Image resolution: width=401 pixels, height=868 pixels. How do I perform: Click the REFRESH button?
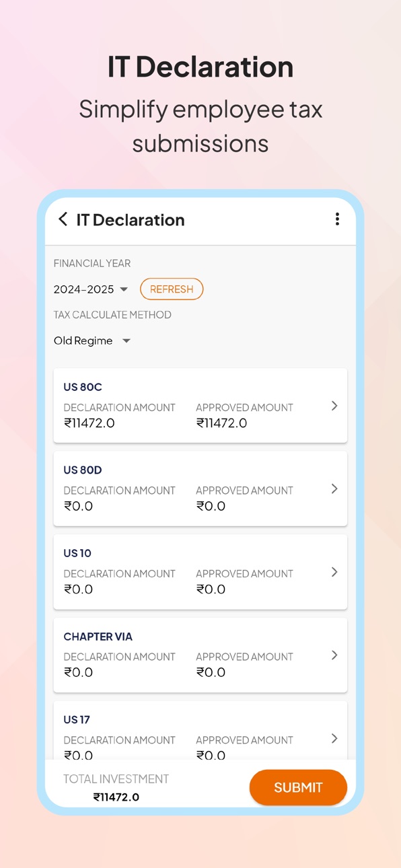[x=172, y=289]
